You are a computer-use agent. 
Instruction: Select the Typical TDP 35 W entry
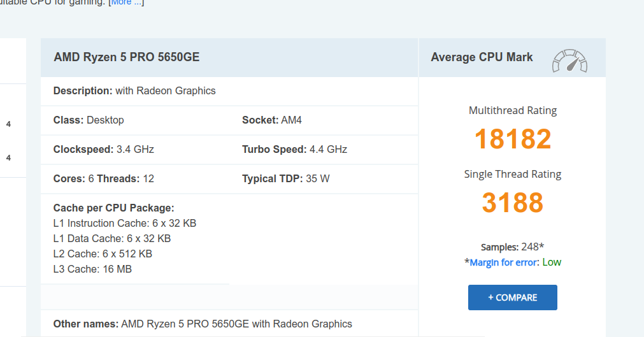coord(285,179)
